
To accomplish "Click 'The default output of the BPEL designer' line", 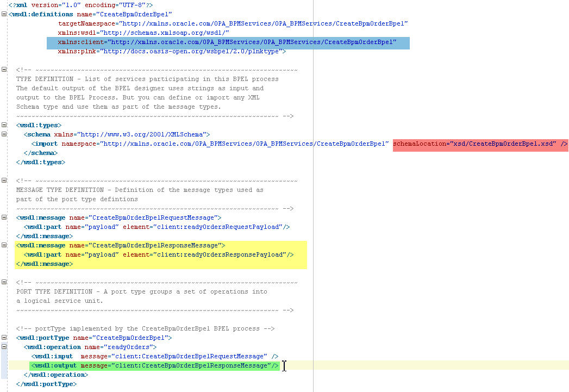I will tap(140, 88).
